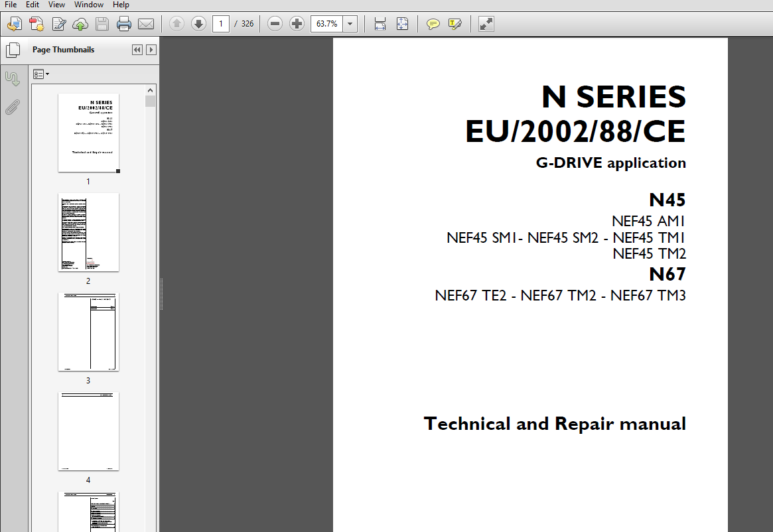Open the Bookmarks panel icon
Image resolution: width=773 pixels, height=532 pixels.
[x=13, y=78]
